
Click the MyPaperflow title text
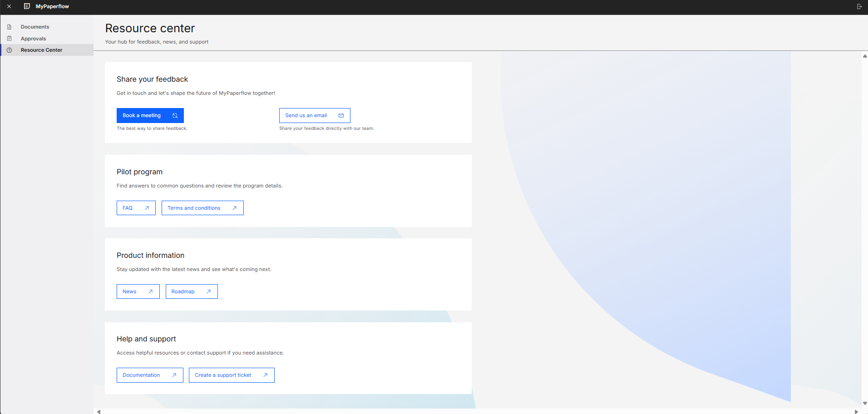(x=52, y=6)
